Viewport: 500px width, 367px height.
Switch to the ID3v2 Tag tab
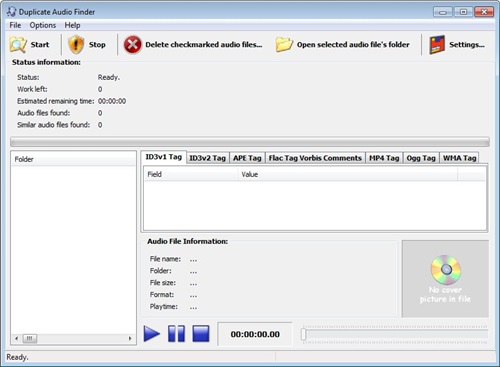pos(208,158)
